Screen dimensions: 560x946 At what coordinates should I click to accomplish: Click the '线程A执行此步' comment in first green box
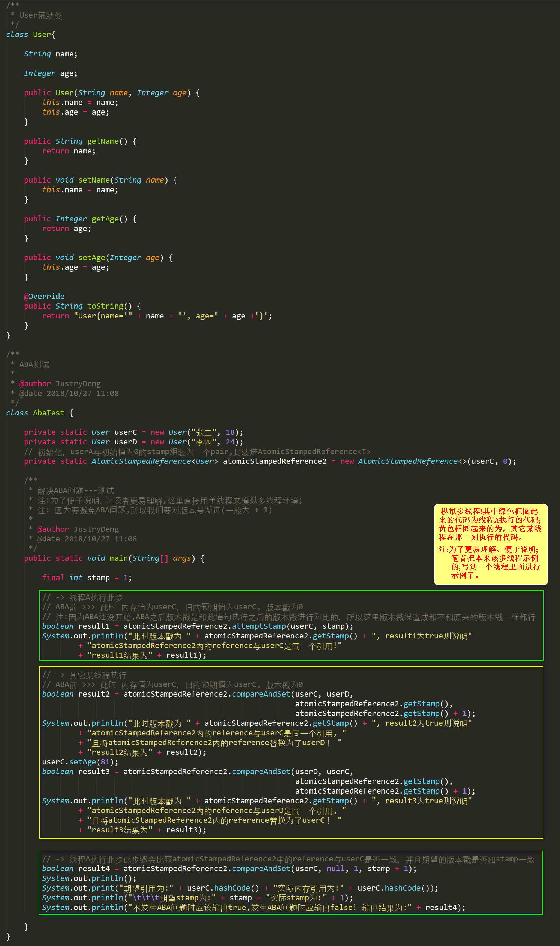[x=82, y=598]
